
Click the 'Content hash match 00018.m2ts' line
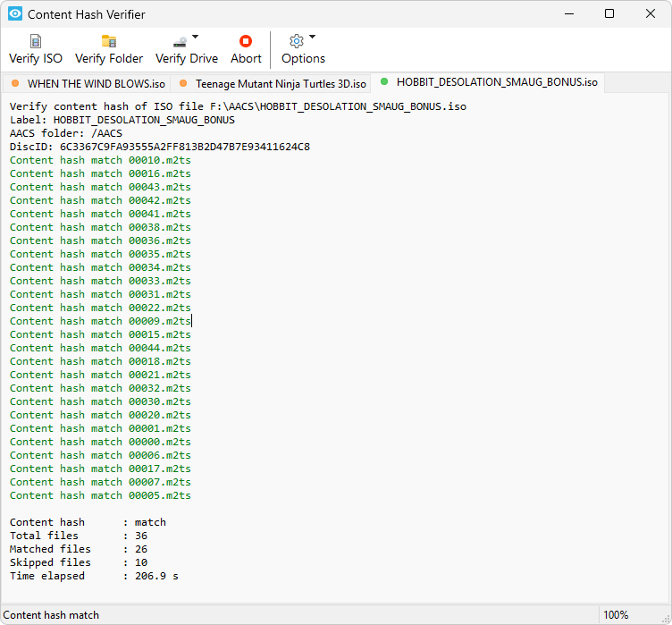[100, 361]
